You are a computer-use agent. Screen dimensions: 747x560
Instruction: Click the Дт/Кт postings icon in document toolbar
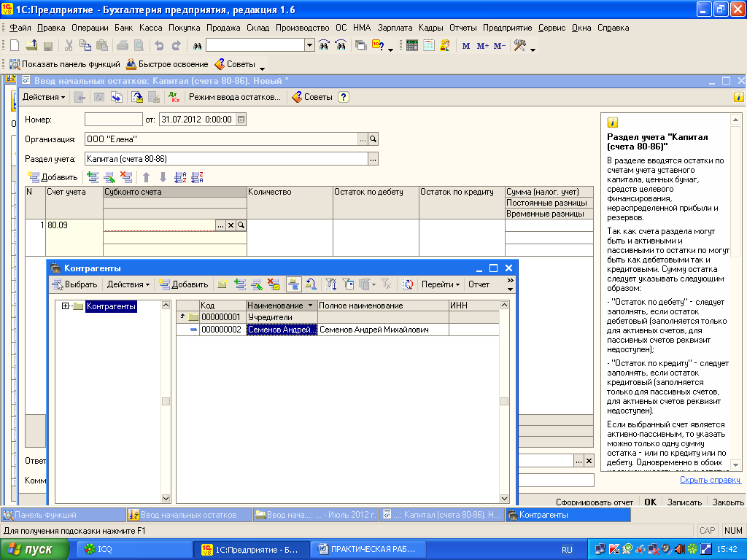pos(174,97)
